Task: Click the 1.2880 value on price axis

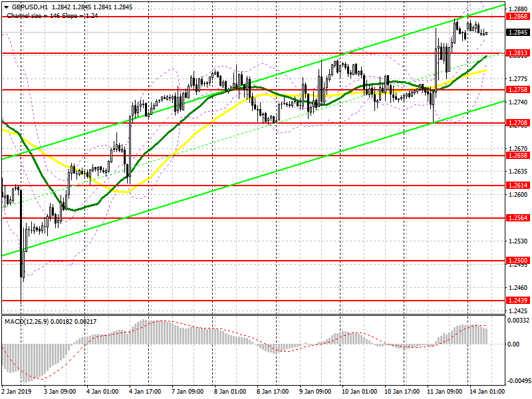Action: pyautogui.click(x=518, y=9)
